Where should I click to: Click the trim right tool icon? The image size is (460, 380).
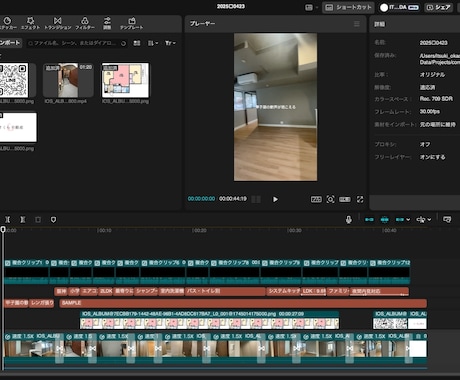pos(23,220)
